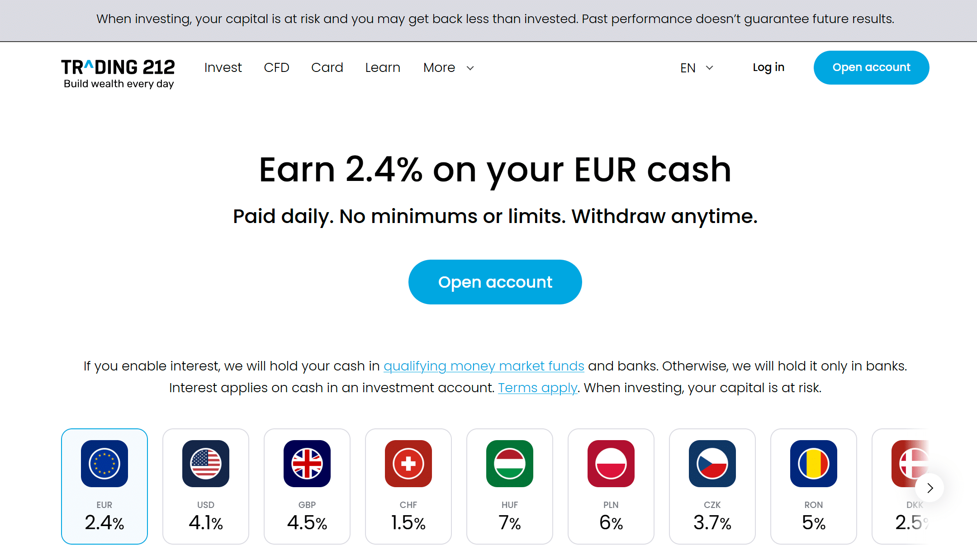Pick the RON Romanian flag icon
977x560 pixels.
[814, 464]
